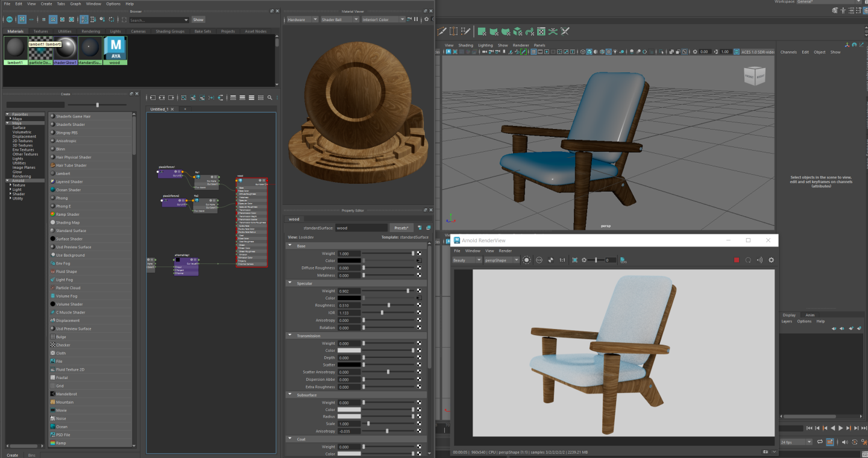Toggle the Subsurface Scale map checker button
The height and width of the screenshot is (458, 868).
419,424
